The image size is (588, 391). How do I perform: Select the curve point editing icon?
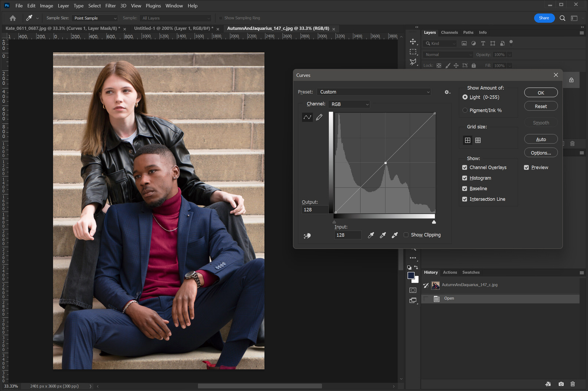point(307,117)
